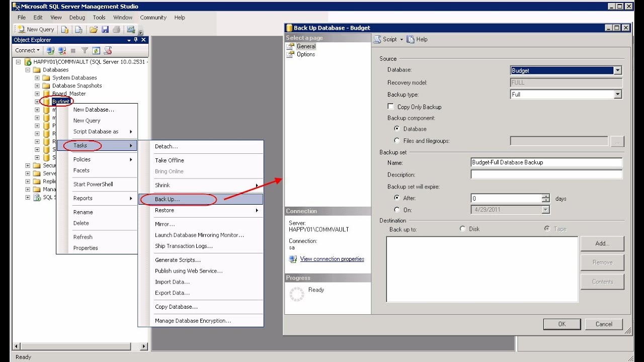Image resolution: width=644 pixels, height=362 pixels.
Task: Click the Object Explorer horizontal scrollbar
Action: tap(80, 346)
